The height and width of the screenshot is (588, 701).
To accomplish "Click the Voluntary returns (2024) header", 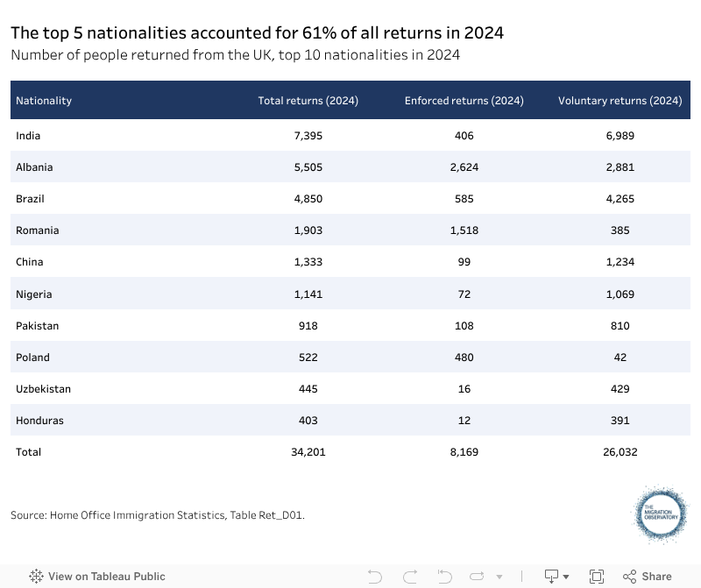I will click(x=620, y=100).
